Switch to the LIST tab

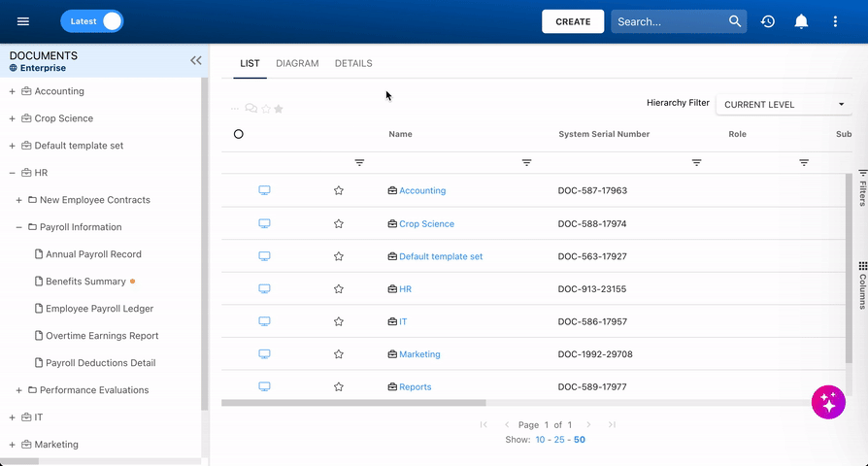(250, 63)
